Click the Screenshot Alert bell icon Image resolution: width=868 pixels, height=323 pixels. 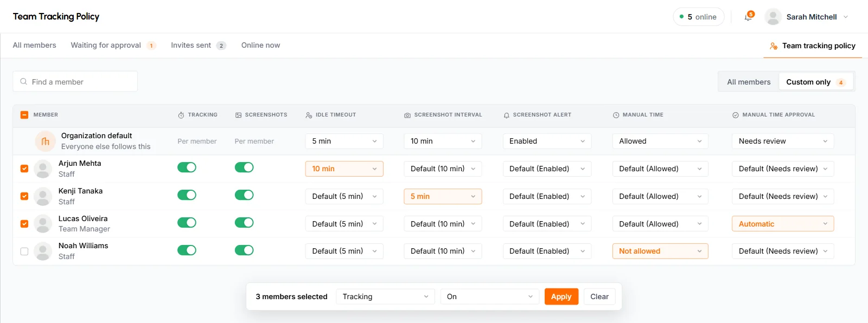(x=506, y=115)
